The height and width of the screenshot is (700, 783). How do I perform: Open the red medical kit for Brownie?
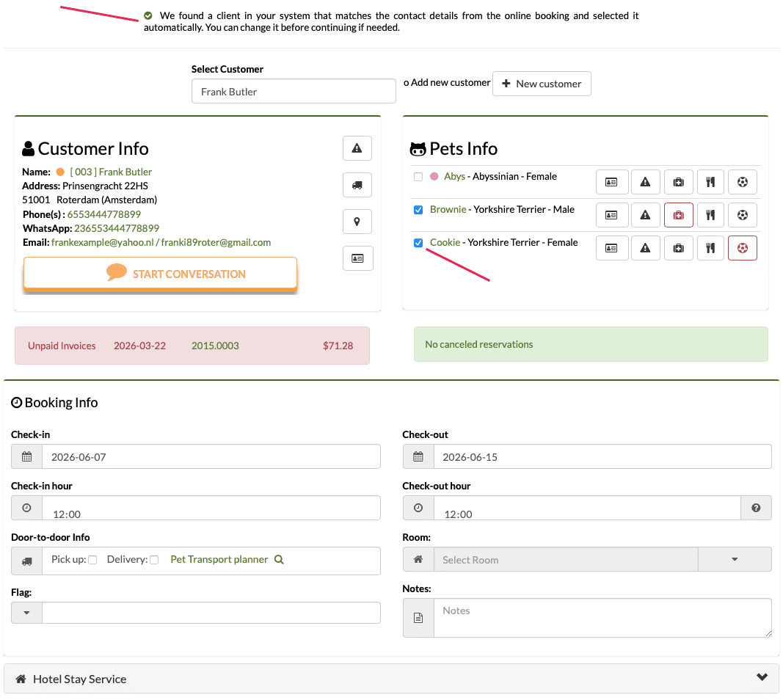tap(678, 215)
